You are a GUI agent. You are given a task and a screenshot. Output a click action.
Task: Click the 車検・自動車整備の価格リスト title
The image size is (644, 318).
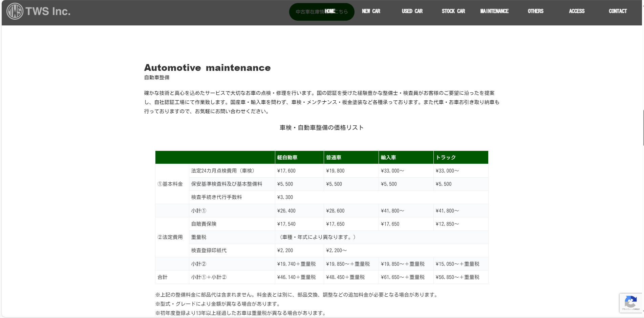click(x=322, y=127)
